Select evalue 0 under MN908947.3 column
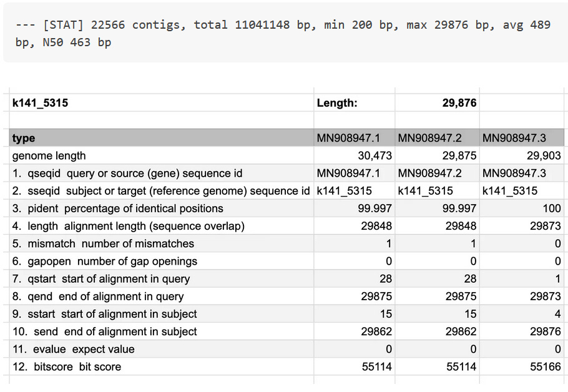Image resolution: width=568 pixels, height=392 pixels. 522,349
